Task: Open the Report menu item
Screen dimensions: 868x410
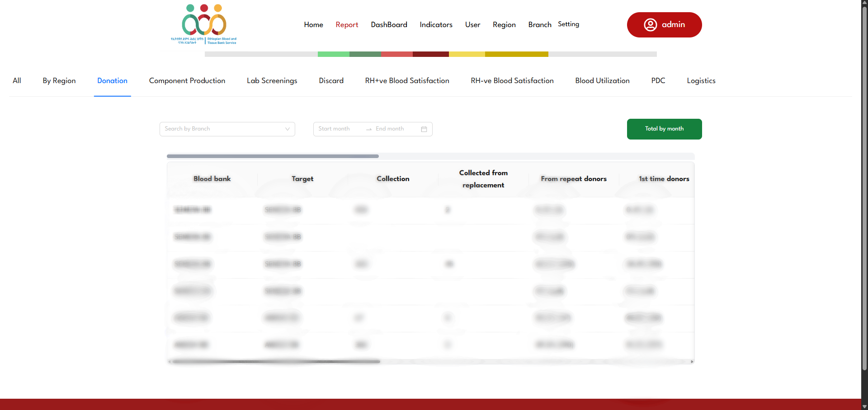Action: pyautogui.click(x=346, y=25)
